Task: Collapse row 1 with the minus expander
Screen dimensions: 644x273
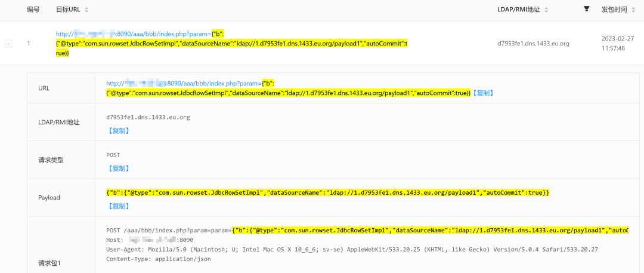Action: click(x=8, y=44)
